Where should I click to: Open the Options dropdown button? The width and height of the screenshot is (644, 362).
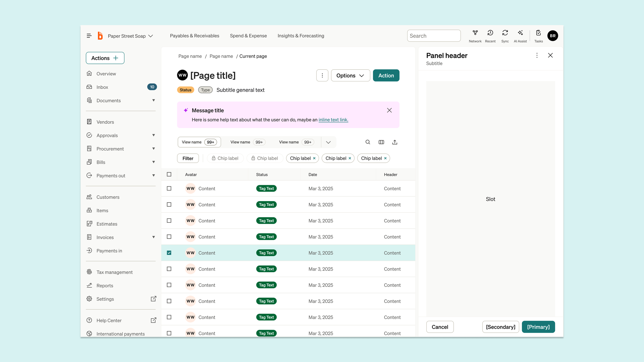pyautogui.click(x=350, y=75)
